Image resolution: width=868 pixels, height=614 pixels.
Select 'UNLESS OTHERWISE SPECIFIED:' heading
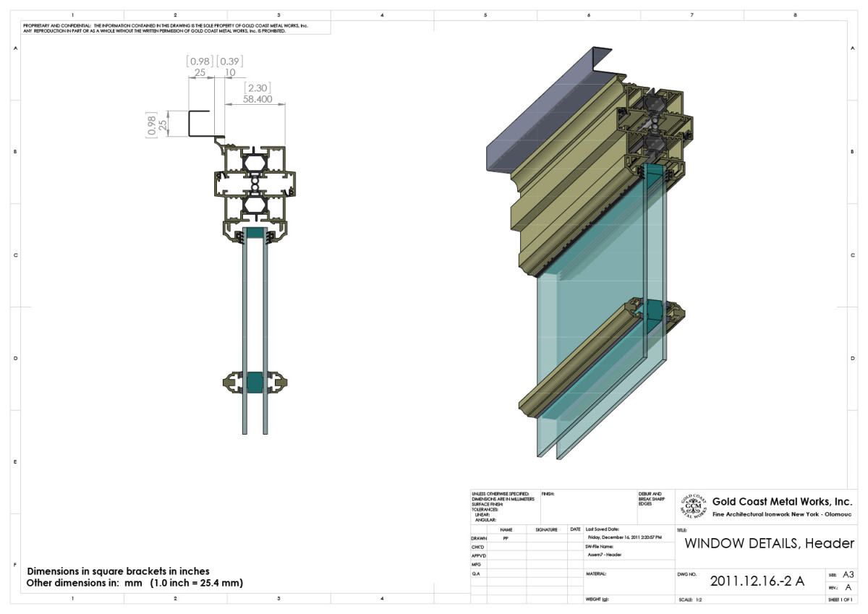[500, 494]
